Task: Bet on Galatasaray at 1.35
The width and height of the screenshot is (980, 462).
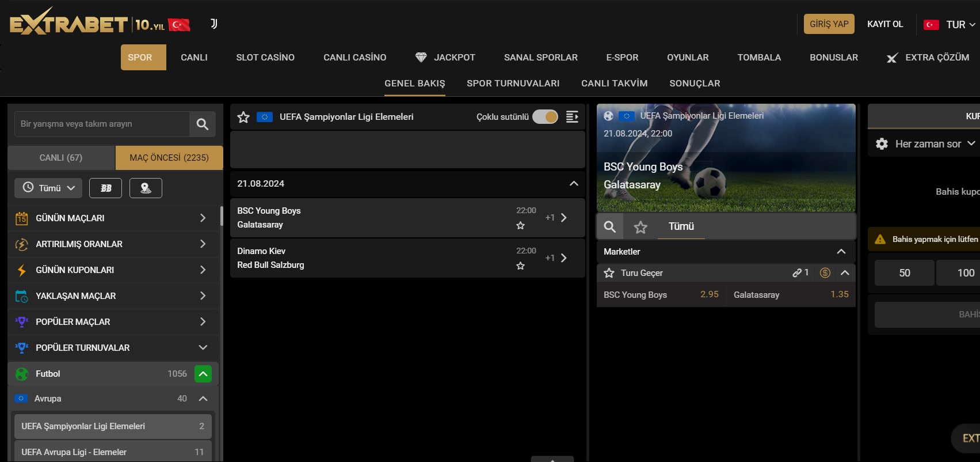Action: point(791,294)
